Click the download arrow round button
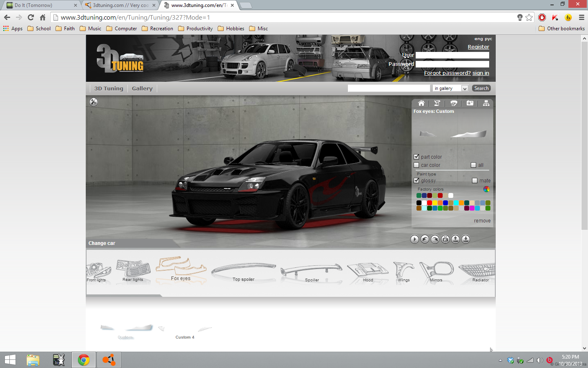Screen dimensions: 588x368 click(x=465, y=239)
